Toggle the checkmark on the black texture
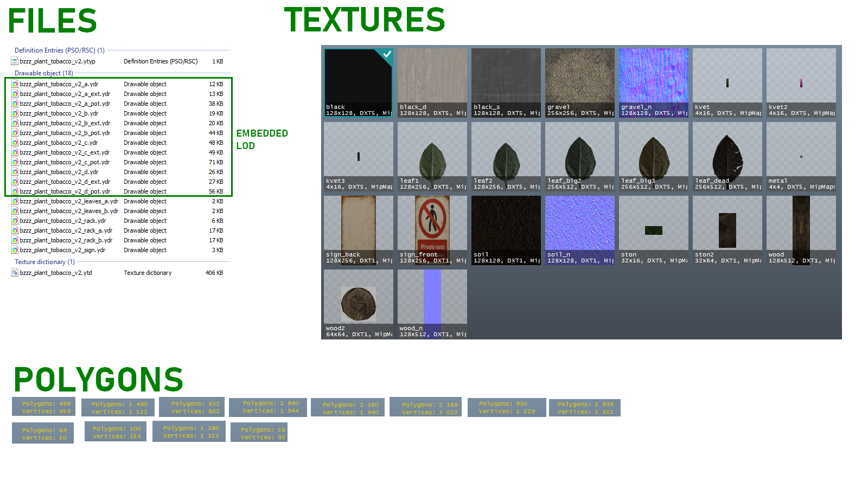The image size is (868, 488). (387, 54)
